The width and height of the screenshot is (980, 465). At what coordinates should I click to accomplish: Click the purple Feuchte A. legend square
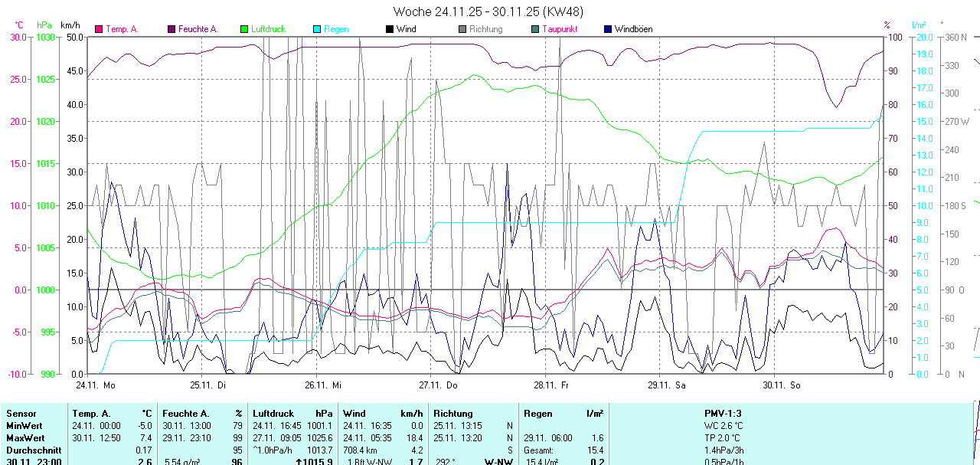(171, 29)
